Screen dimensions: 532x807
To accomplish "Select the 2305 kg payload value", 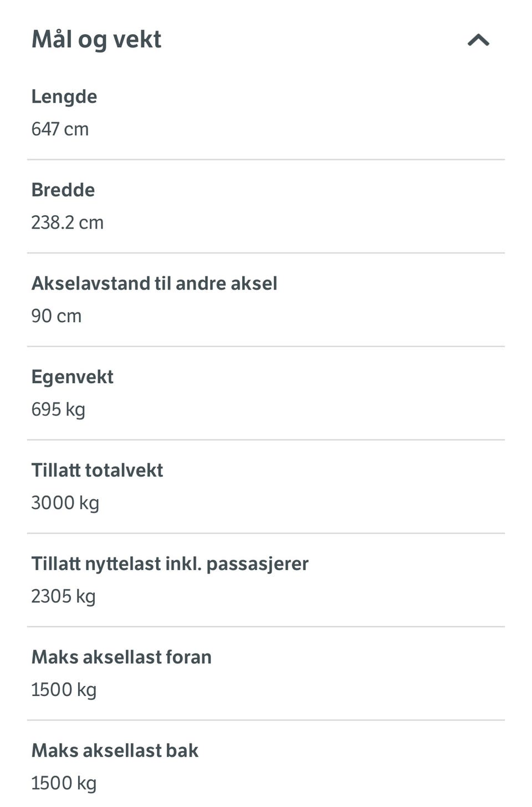I will pyautogui.click(x=63, y=596).
